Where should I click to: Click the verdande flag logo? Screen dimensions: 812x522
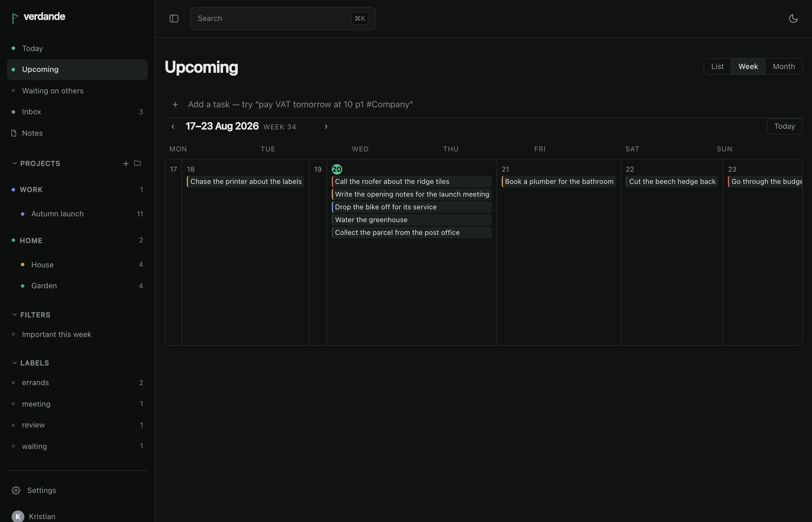click(x=14, y=18)
